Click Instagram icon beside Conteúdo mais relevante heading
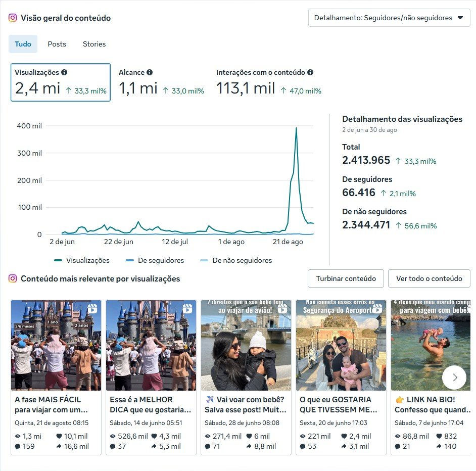 coord(13,278)
